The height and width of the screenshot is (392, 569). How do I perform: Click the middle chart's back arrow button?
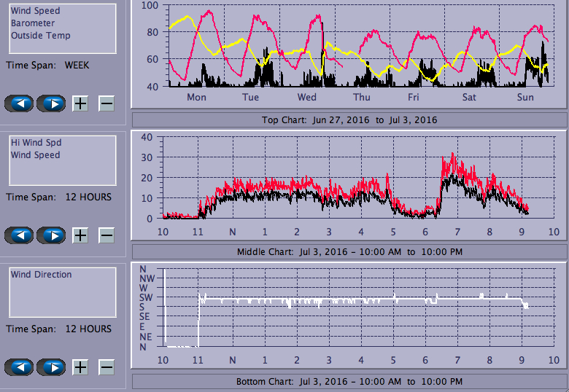pyautogui.click(x=19, y=235)
